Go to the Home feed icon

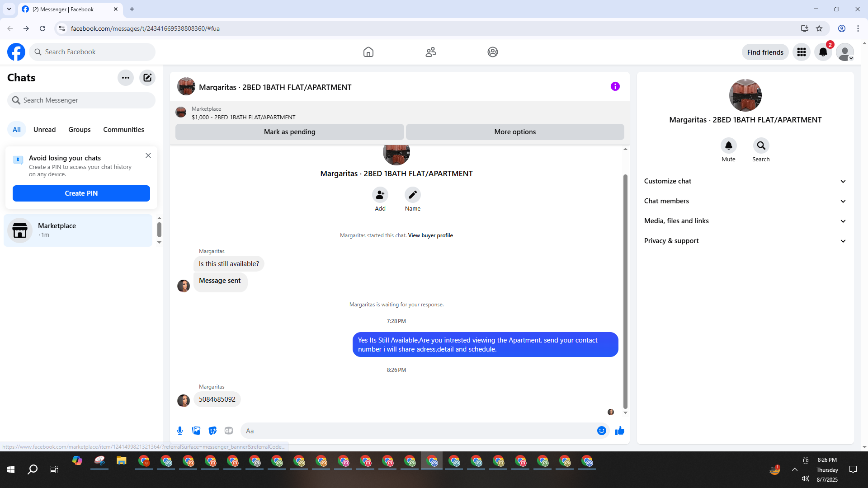point(368,52)
